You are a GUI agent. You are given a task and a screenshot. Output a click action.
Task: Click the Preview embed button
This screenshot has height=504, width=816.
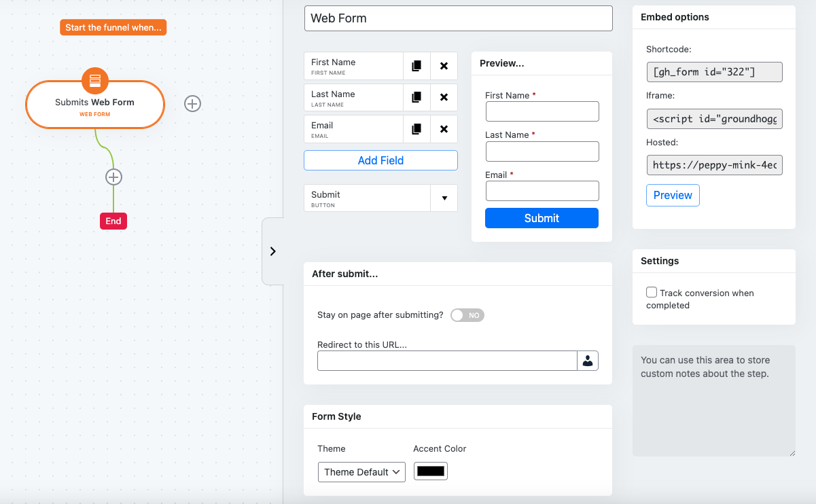pos(673,195)
